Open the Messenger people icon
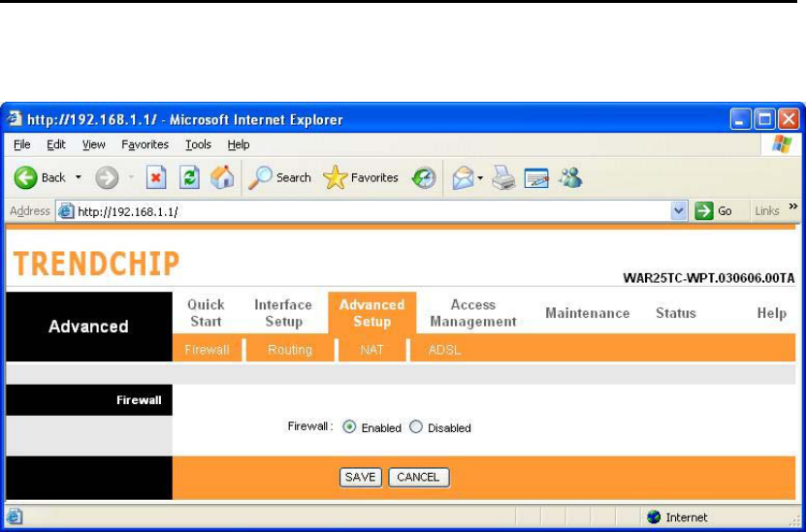This screenshot has height=532, width=806. click(x=570, y=177)
